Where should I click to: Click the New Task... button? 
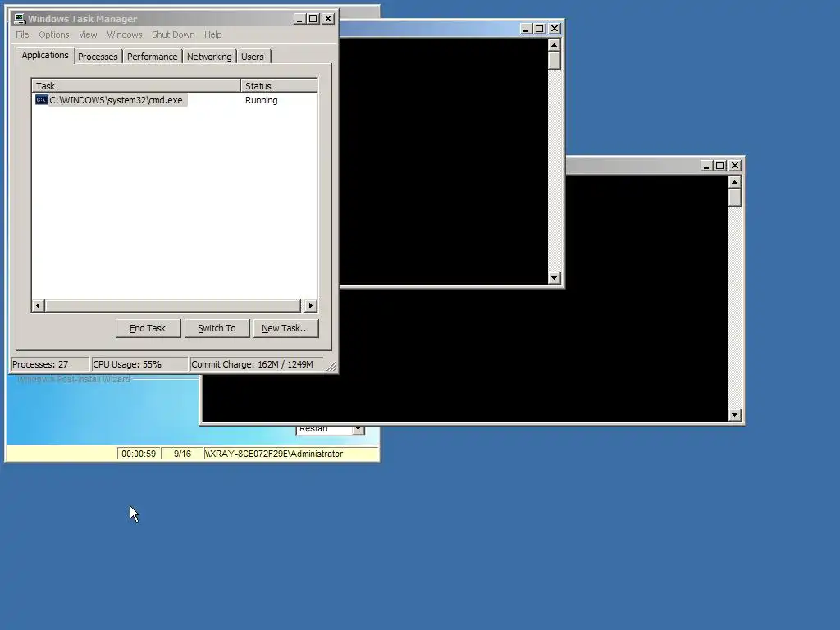tap(285, 328)
